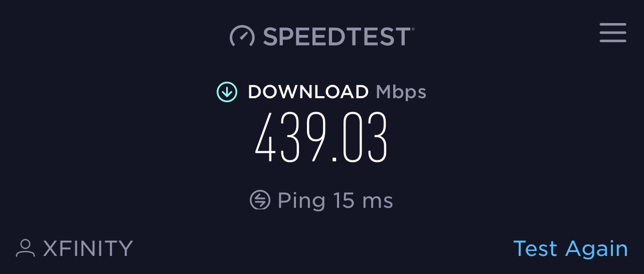Open the hamburger menu
Viewport: 644px width, 274px height.
[612, 33]
